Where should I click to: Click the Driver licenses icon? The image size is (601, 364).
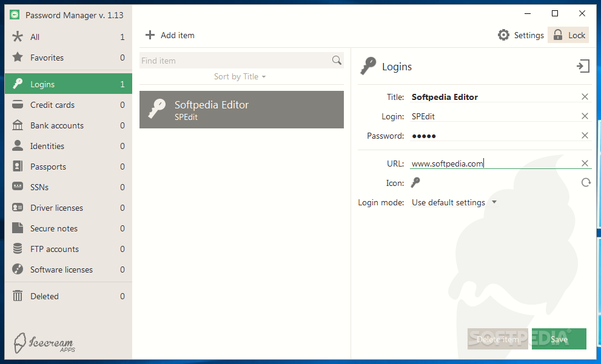click(x=17, y=208)
